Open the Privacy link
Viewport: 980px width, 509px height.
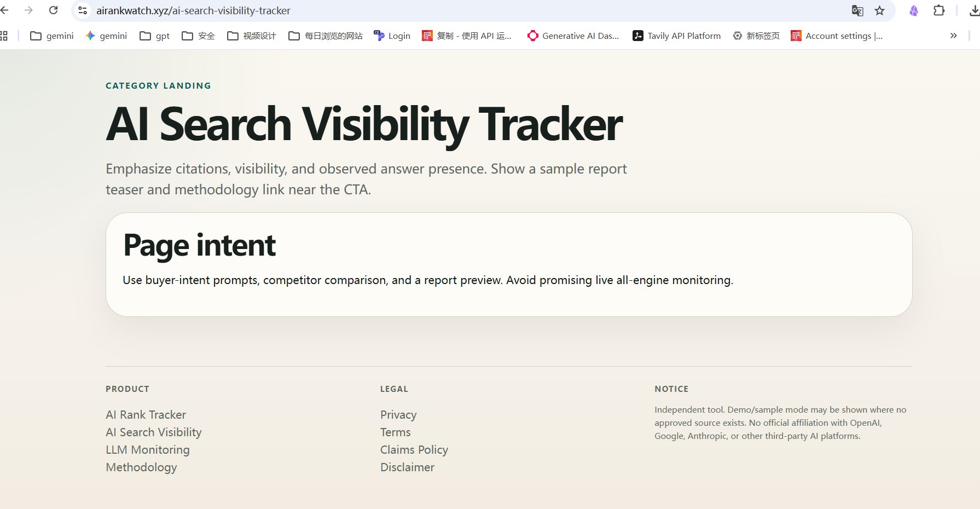[398, 415]
